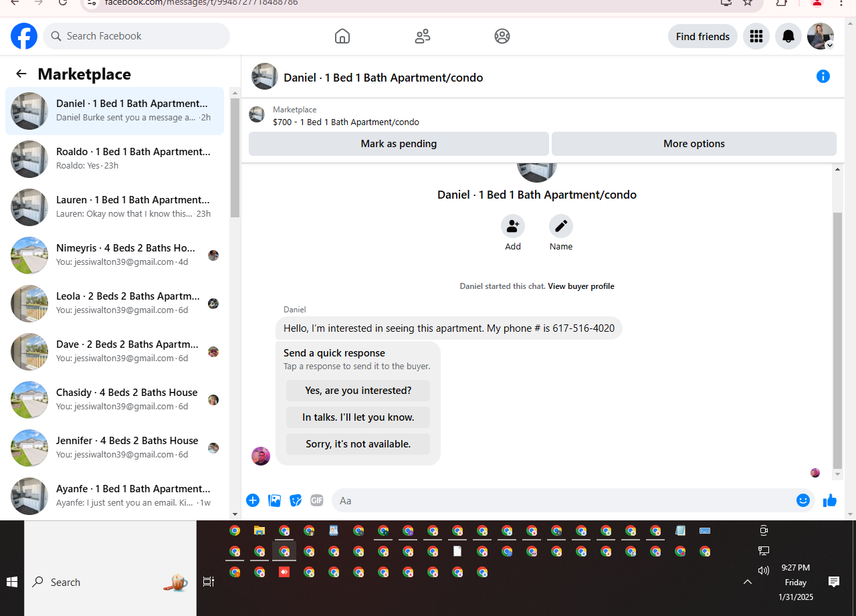The image size is (856, 616).
Task: Send quick response "Sorry, it's not available."
Action: click(x=358, y=444)
